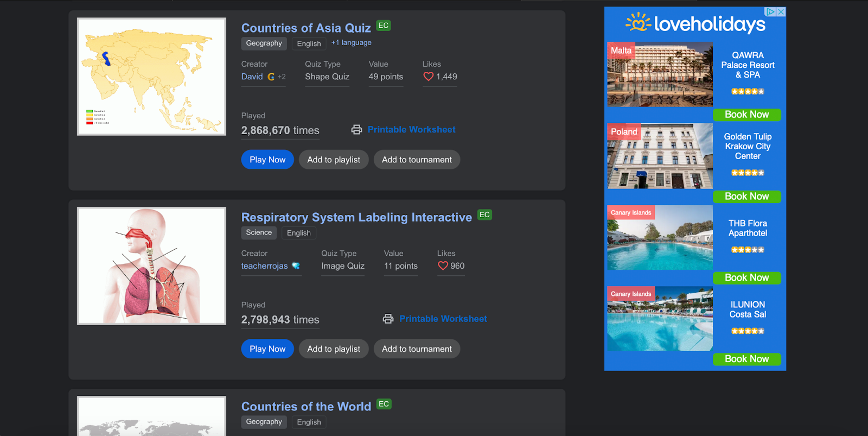Click the Poland hotel photo in ad

click(x=660, y=156)
